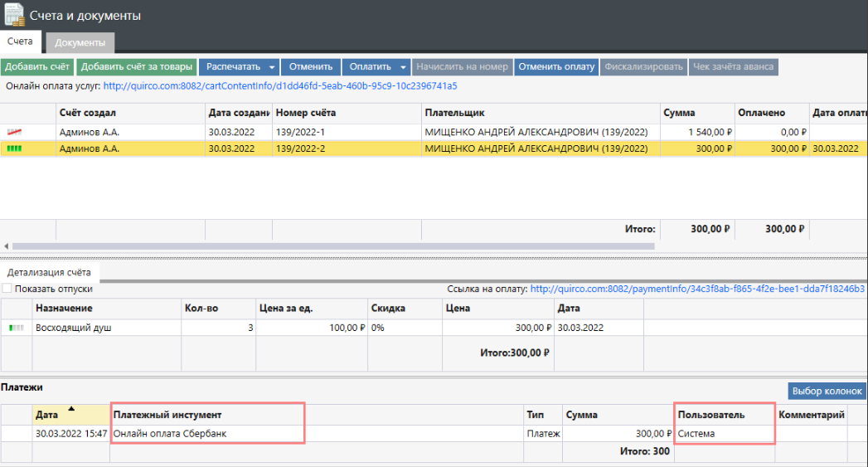Click the Счета и документы window icon
The image size is (868, 467).
coord(14,16)
